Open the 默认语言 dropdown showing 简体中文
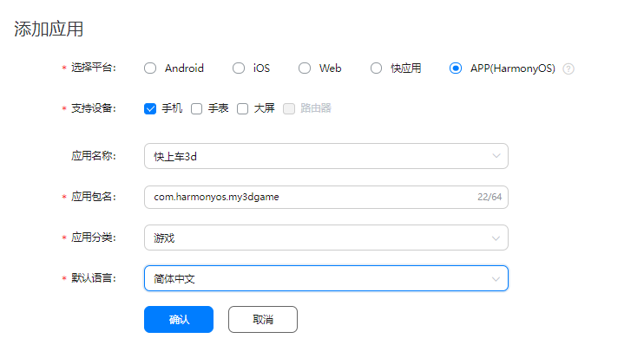 [326, 278]
